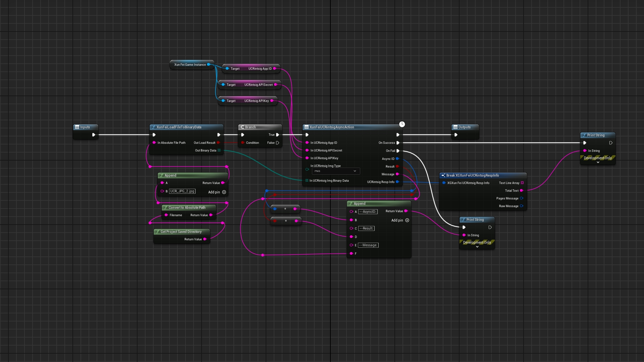Click the Add pin plus icon on upper Append node

pyautogui.click(x=224, y=192)
